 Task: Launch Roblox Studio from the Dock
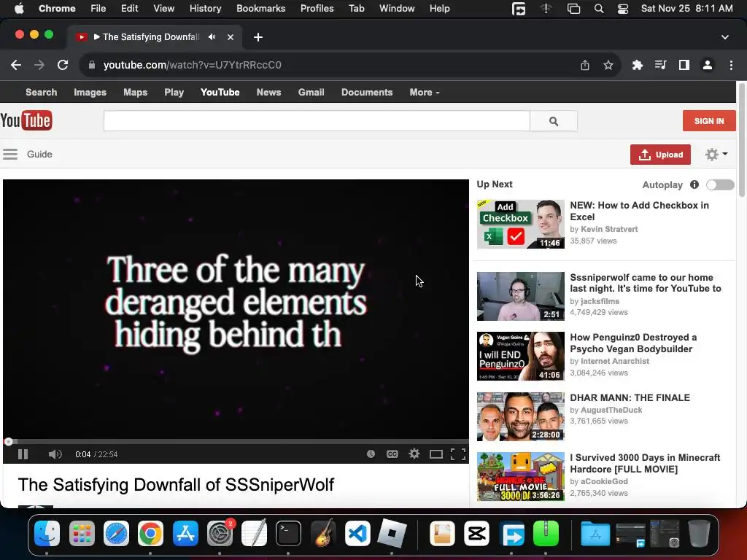[392, 533]
